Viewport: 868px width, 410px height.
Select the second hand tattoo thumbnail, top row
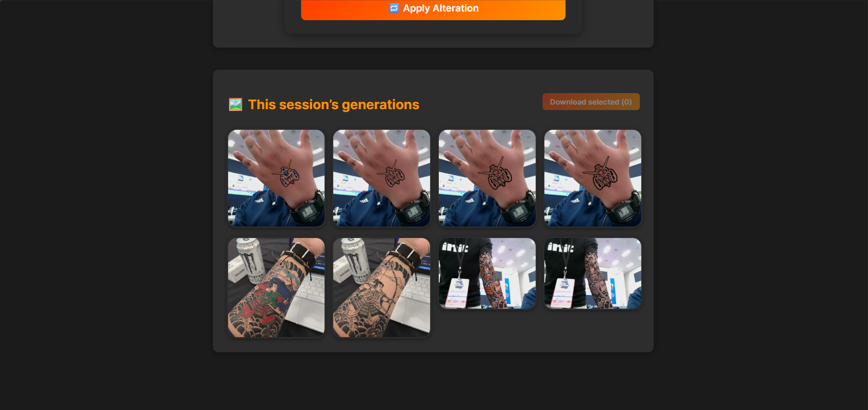[381, 178]
